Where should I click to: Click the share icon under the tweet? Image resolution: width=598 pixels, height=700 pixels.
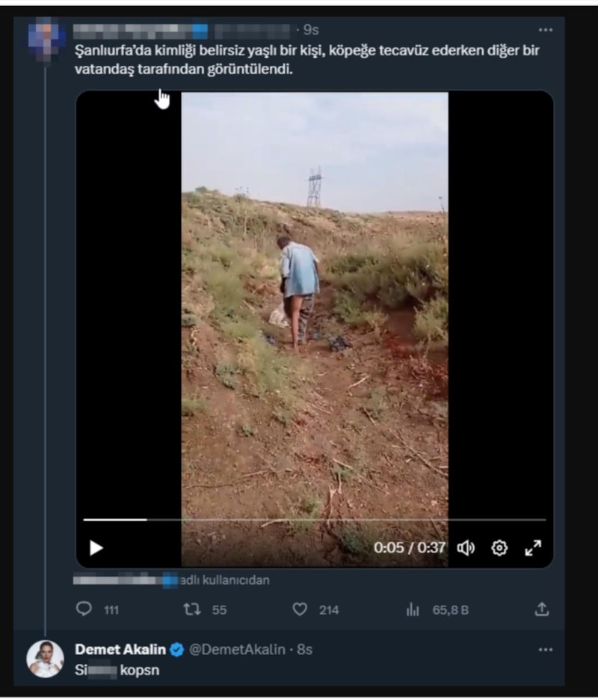542,610
